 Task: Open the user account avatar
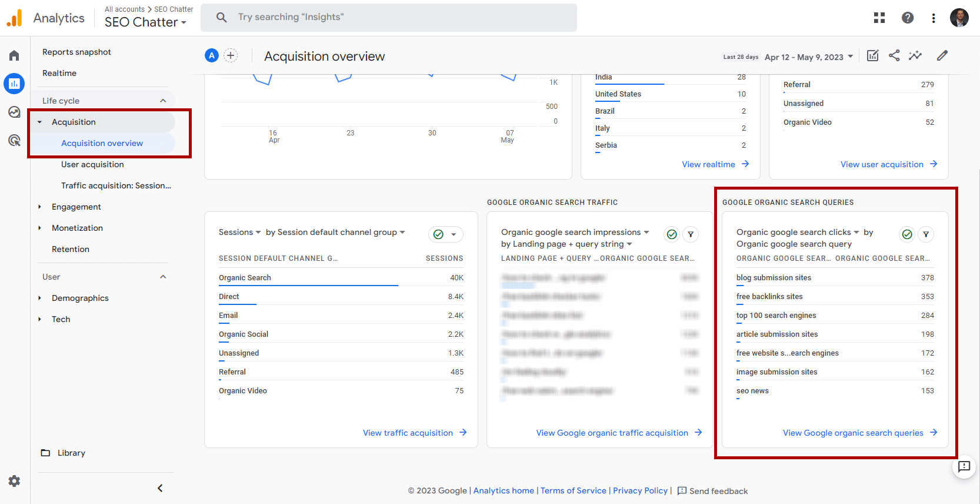[x=959, y=18]
